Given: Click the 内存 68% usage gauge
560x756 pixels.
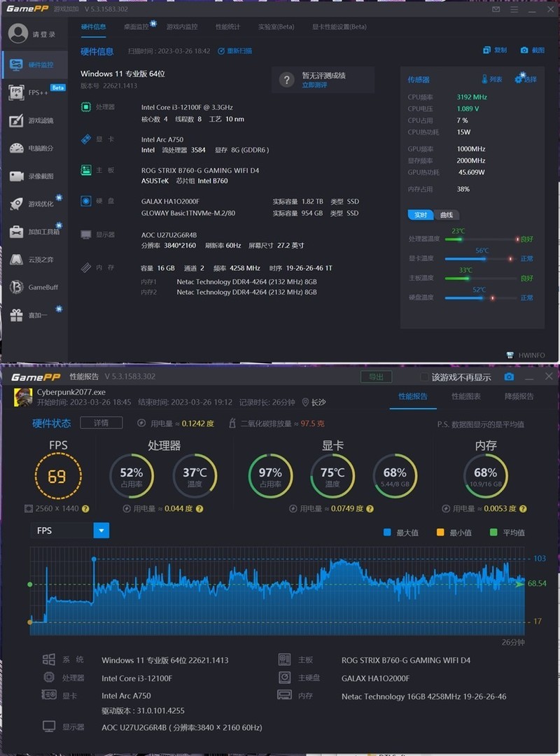Looking at the screenshot, I should point(486,476).
